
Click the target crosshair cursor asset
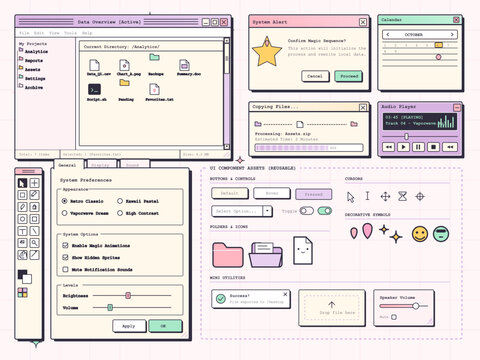pos(420,197)
